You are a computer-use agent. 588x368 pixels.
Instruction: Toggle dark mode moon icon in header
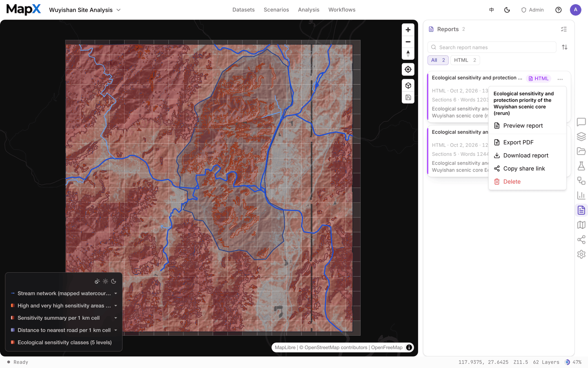point(507,10)
